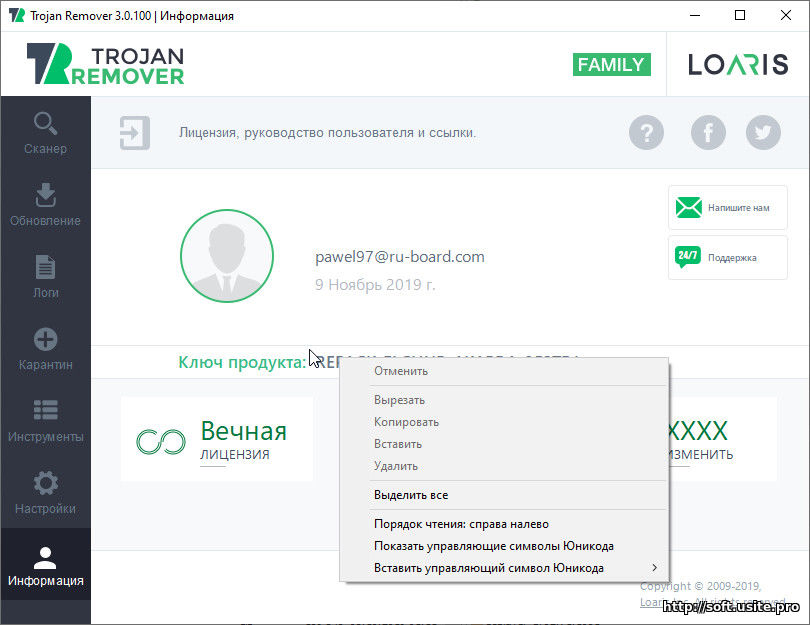Click the date 9 Ноябрь 2019 г.
This screenshot has width=810, height=625.
click(375, 285)
